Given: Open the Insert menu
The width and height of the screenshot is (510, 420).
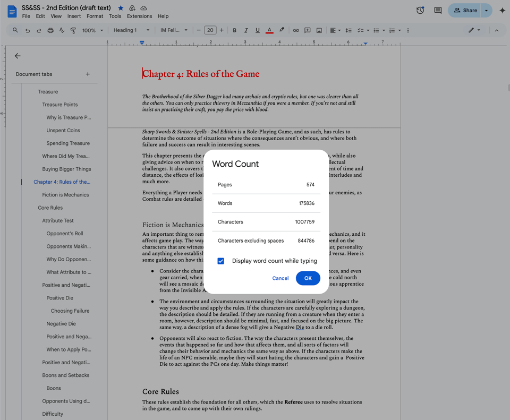Looking at the screenshot, I should point(74,16).
